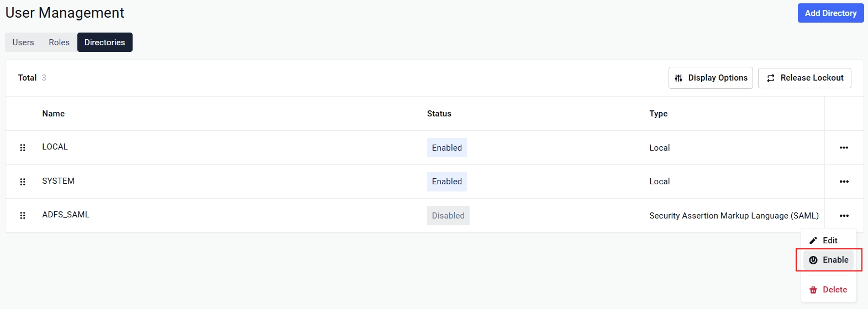Image resolution: width=868 pixels, height=309 pixels.
Task: Click the trash icon beside Delete
Action: (813, 290)
